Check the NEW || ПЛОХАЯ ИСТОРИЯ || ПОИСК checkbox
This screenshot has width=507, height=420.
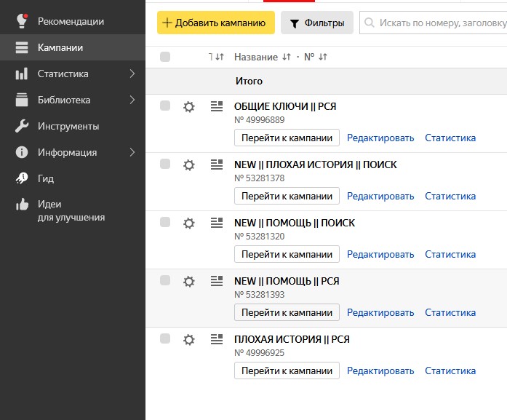165,164
